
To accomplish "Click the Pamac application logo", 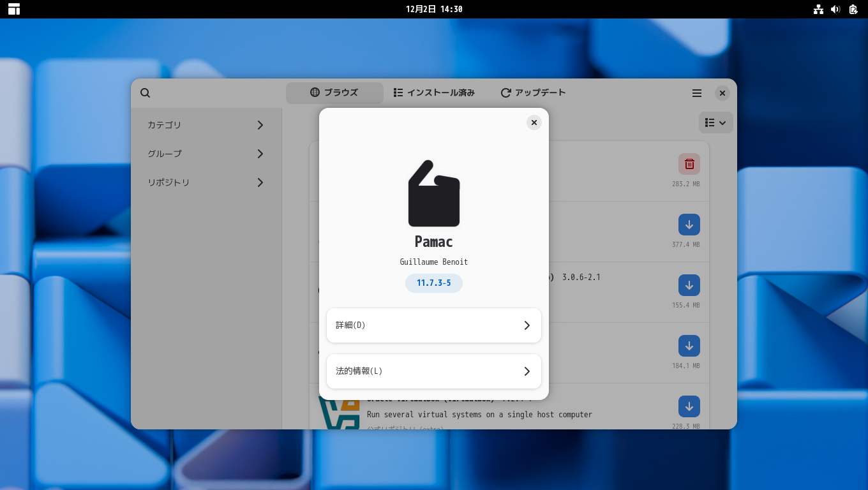I will click(x=434, y=193).
